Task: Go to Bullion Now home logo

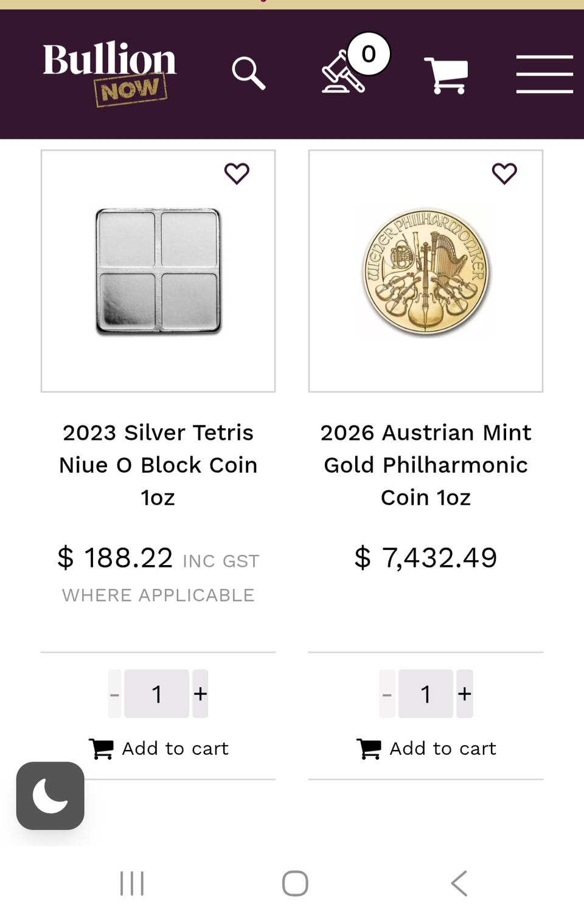Action: tap(109, 72)
